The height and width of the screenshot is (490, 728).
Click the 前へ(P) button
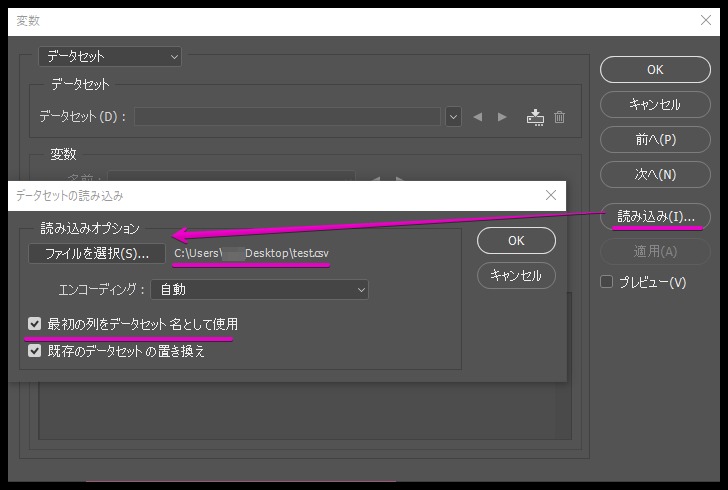[x=655, y=139]
